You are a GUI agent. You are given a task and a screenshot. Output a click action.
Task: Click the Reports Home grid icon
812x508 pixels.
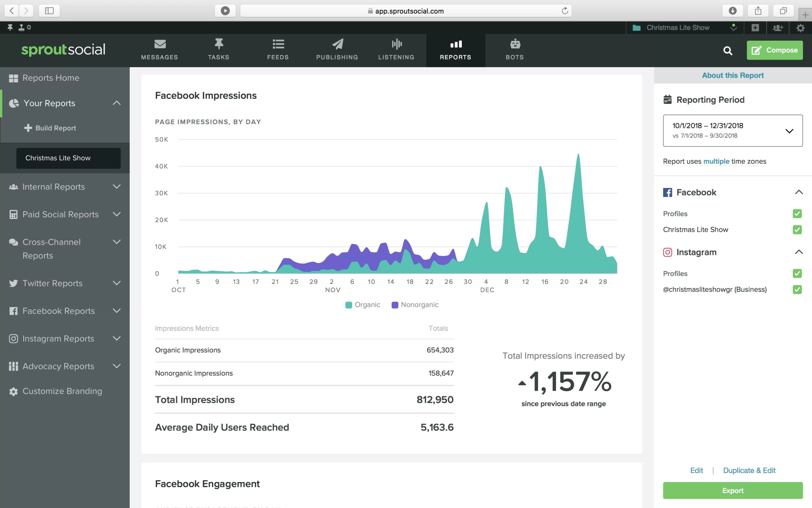coord(13,78)
